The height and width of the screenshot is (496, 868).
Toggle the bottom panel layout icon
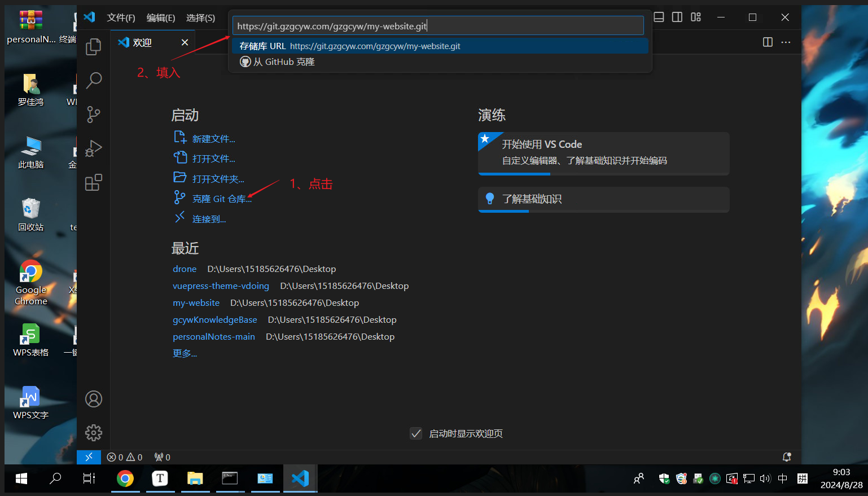point(659,17)
